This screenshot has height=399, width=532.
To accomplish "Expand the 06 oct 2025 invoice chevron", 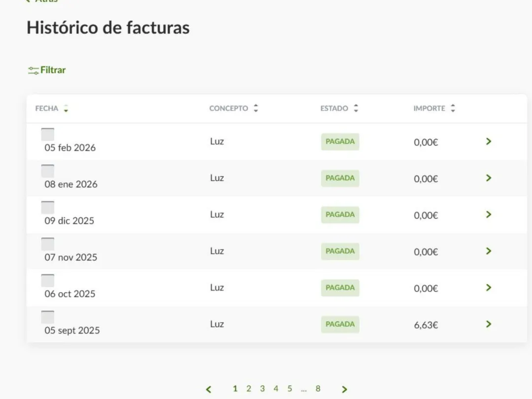I will click(488, 288).
